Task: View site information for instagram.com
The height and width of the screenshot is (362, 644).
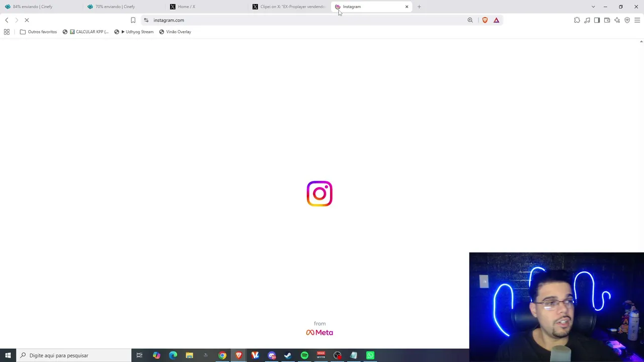Action: (x=146, y=20)
